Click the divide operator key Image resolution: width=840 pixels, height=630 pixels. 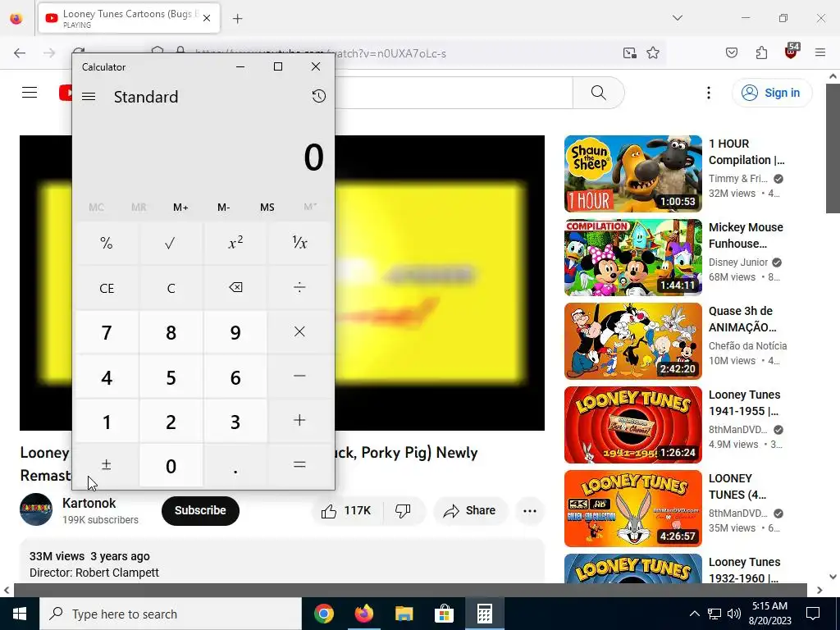pos(299,288)
